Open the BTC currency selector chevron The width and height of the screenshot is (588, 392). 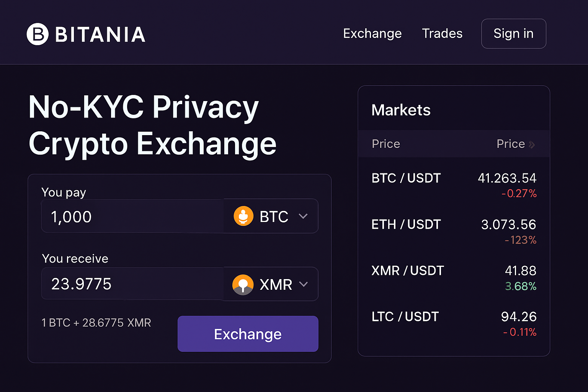click(303, 216)
